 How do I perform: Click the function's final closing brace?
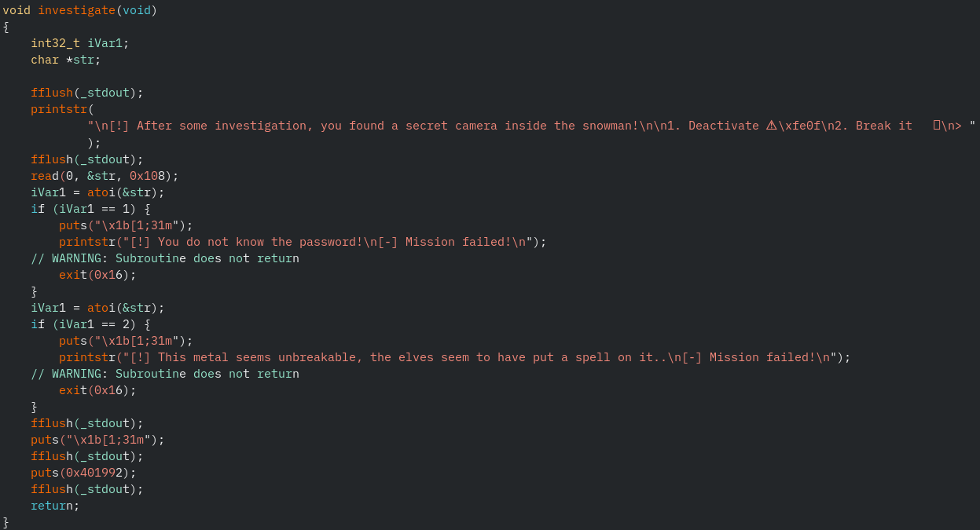[x=6, y=522]
